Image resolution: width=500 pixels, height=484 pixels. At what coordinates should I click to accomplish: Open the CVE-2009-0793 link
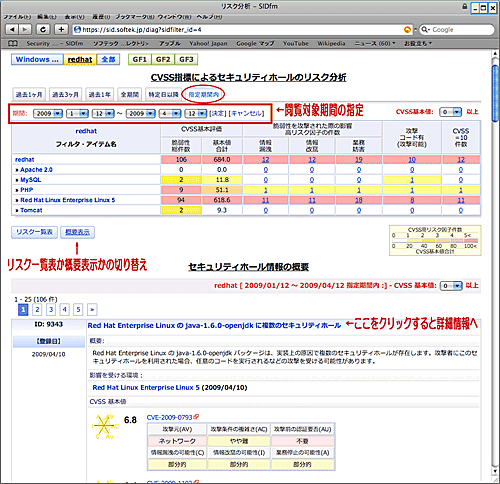click(169, 417)
